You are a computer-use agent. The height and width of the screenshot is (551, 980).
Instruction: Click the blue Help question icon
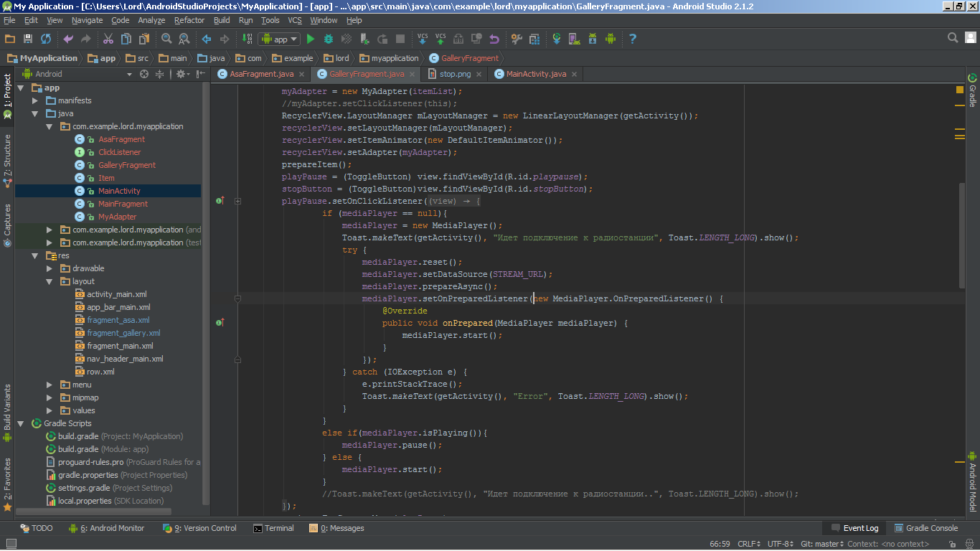(633, 39)
